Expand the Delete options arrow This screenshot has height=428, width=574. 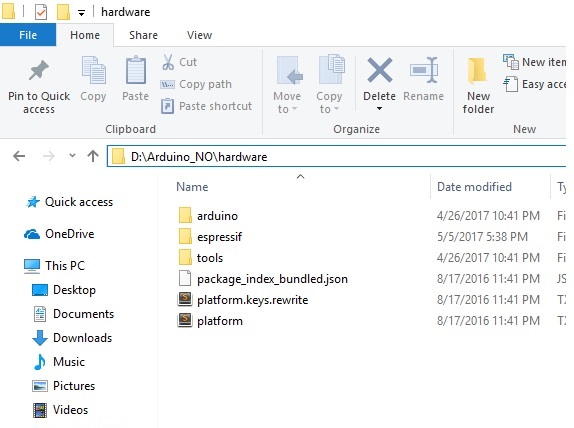pyautogui.click(x=380, y=108)
